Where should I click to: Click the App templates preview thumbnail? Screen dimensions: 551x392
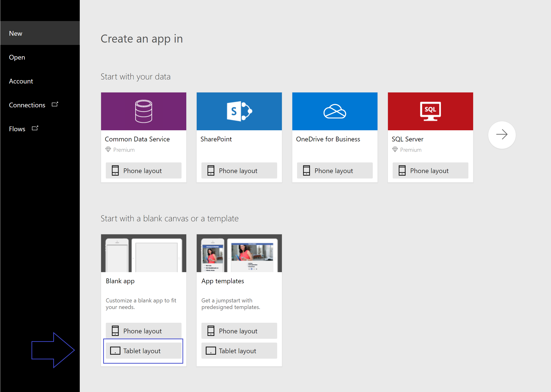[x=239, y=253]
